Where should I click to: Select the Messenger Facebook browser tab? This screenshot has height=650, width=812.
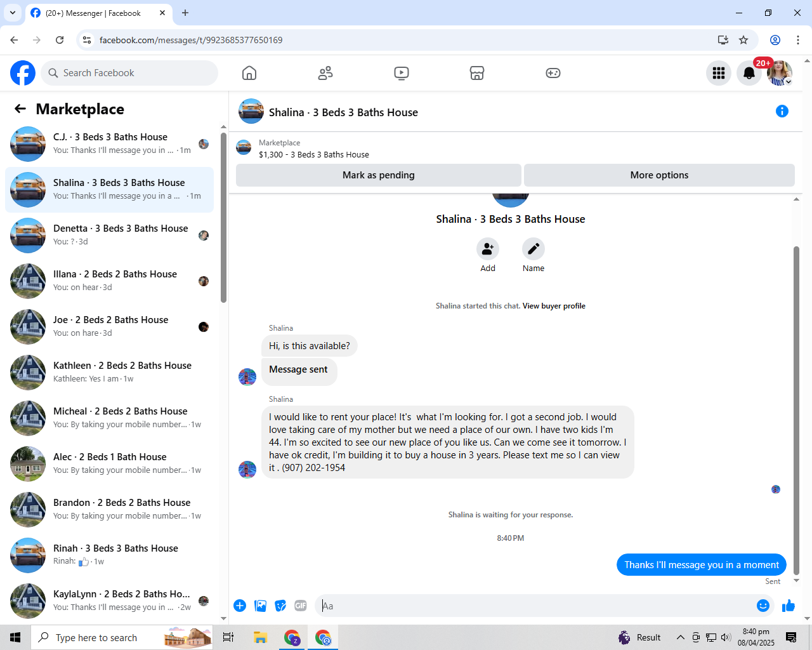[98, 13]
